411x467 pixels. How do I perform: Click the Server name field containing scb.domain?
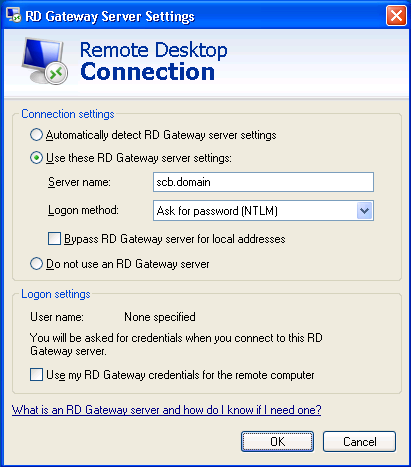tap(263, 182)
